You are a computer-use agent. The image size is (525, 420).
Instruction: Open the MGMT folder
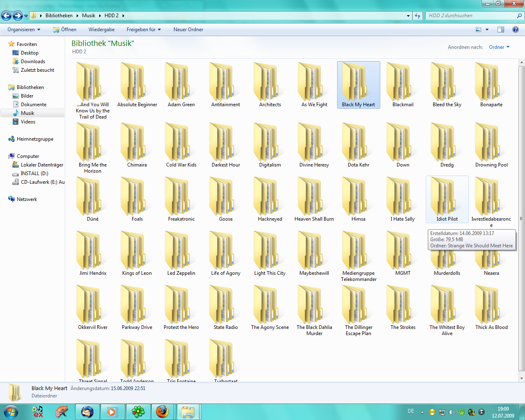403,253
